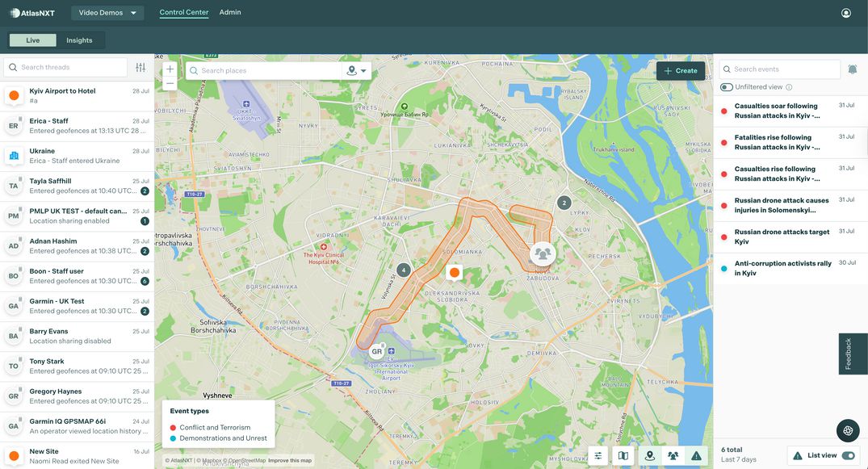Click the Search events field
This screenshot has height=469, width=868.
779,69
